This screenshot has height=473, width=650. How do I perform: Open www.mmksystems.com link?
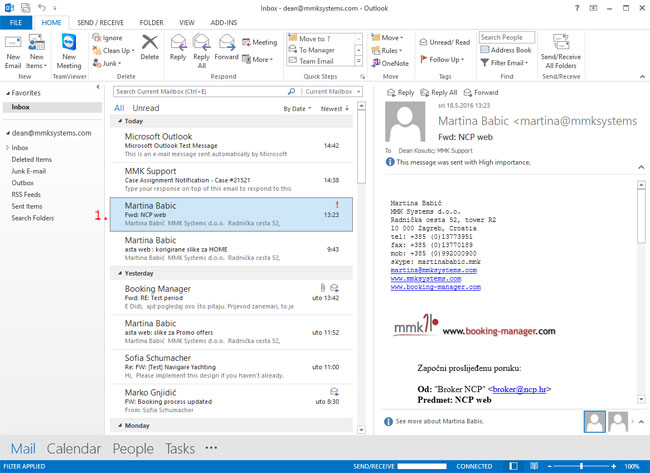(x=426, y=279)
